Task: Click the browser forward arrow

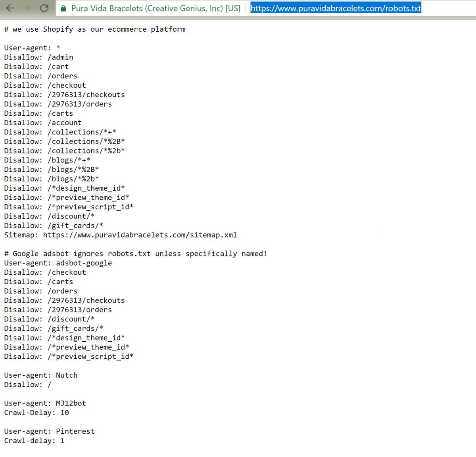Action: pyautogui.click(x=27, y=8)
